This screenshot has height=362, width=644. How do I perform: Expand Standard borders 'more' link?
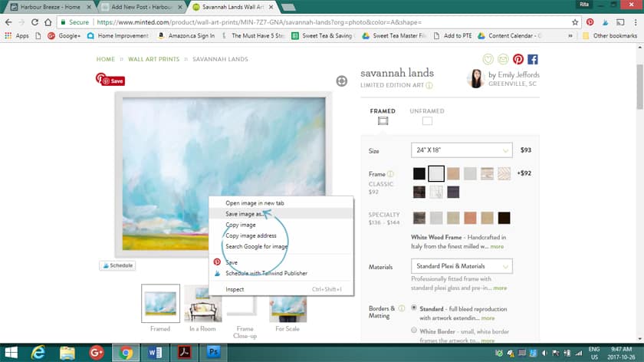coord(488,318)
